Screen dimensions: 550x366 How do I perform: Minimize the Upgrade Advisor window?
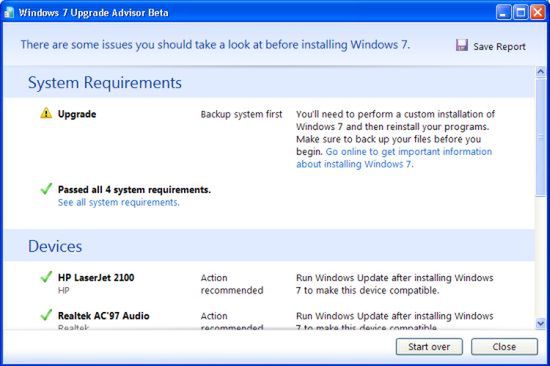[x=503, y=13]
